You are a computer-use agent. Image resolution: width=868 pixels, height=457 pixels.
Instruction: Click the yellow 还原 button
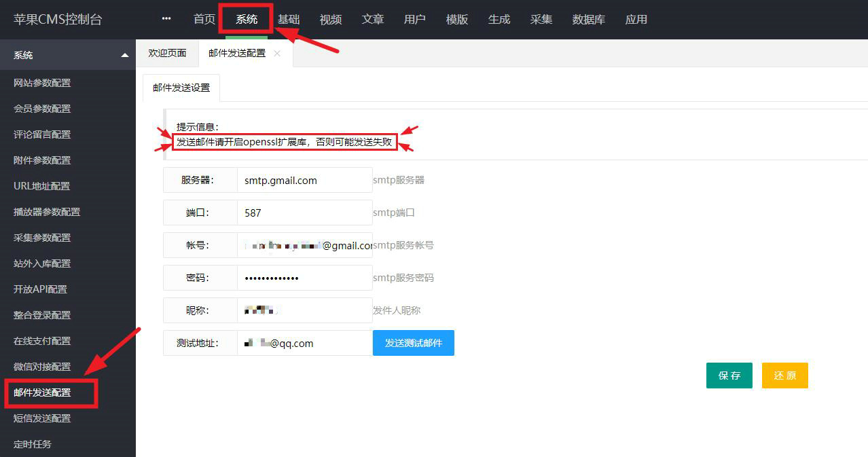(784, 375)
